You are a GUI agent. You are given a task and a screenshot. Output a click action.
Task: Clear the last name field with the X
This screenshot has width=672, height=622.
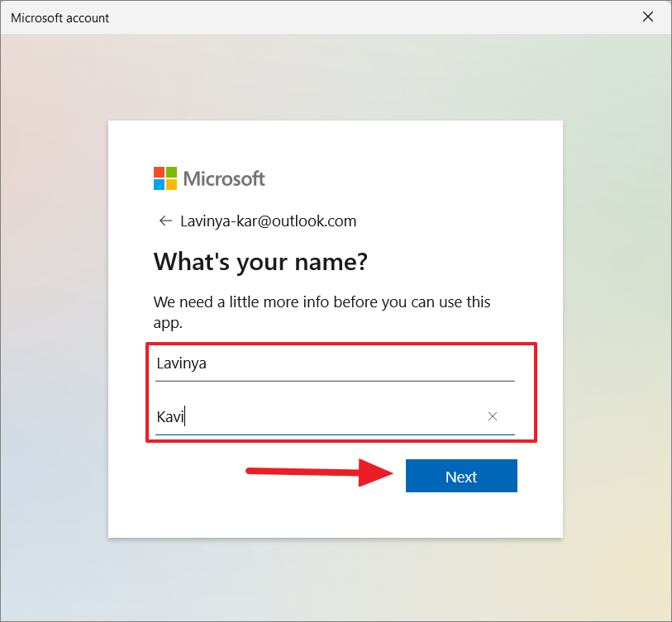pyautogui.click(x=493, y=416)
